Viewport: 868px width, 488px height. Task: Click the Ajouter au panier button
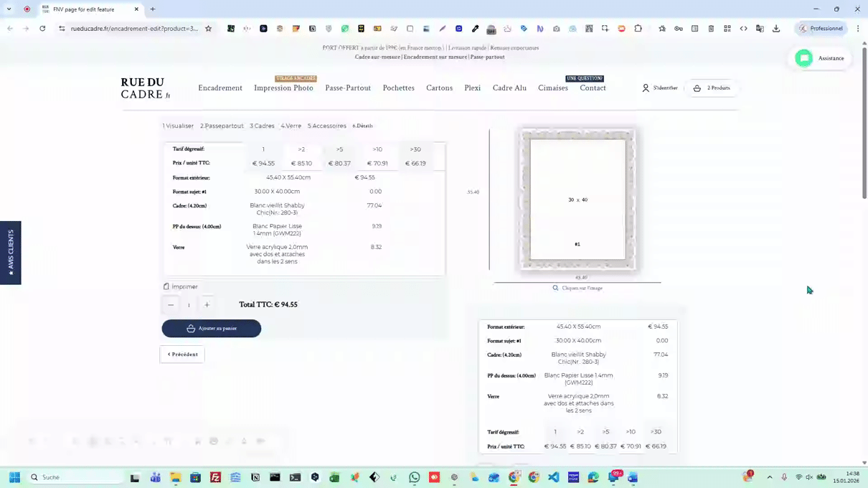[x=212, y=328]
